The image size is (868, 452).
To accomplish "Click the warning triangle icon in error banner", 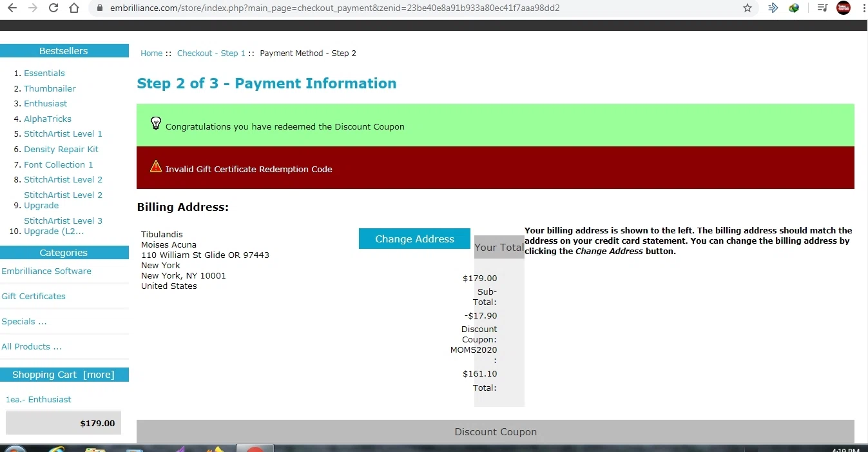I will tap(156, 166).
